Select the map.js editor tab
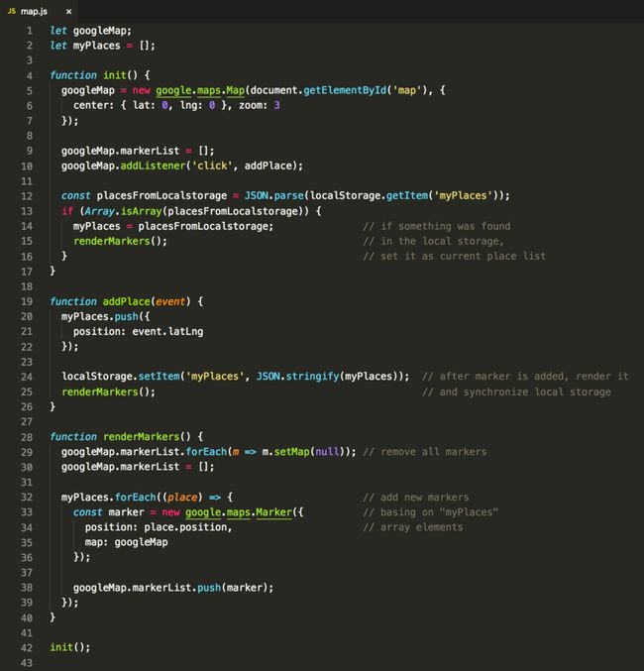Image resolution: width=644 pixels, height=671 pixels. click(x=39, y=11)
